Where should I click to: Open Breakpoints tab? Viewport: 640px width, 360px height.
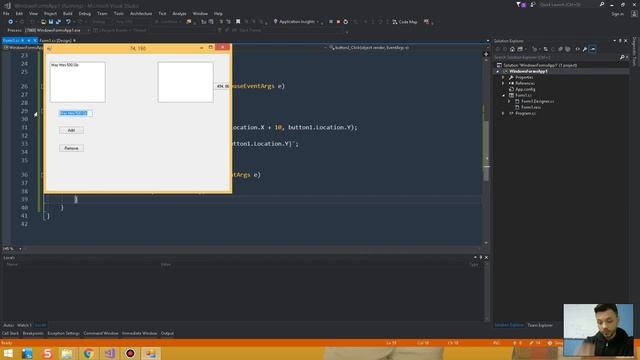pos(33,333)
